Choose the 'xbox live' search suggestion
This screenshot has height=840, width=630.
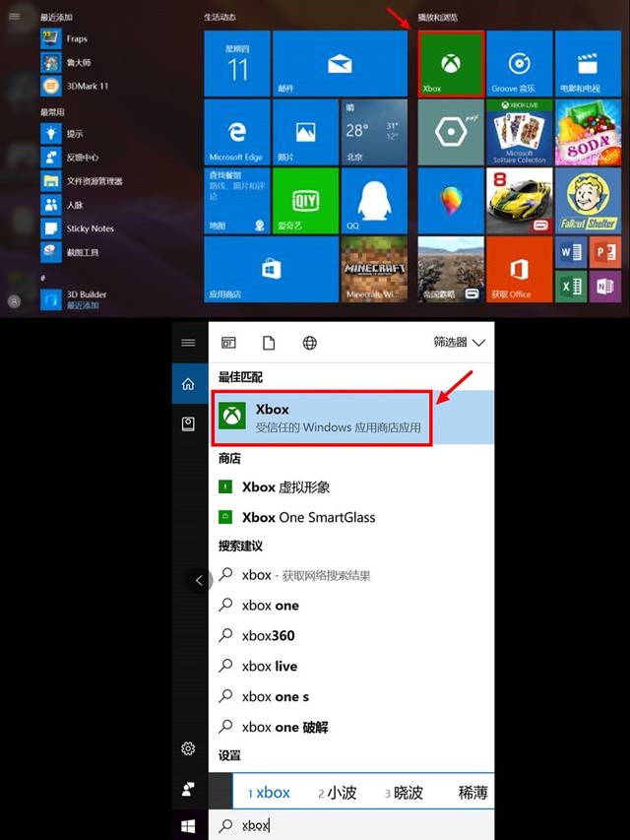coord(351,667)
